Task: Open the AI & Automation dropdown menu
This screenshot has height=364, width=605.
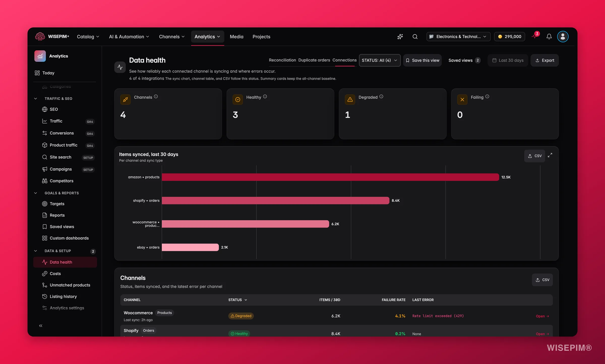Action: coord(129,37)
